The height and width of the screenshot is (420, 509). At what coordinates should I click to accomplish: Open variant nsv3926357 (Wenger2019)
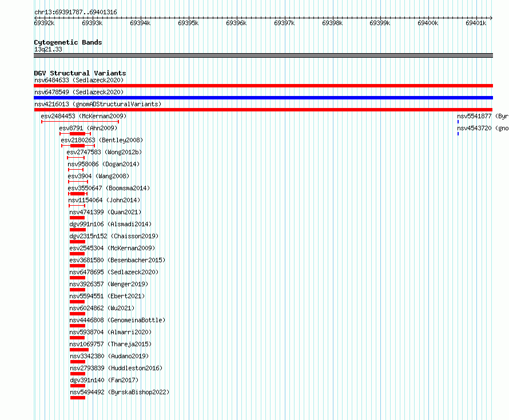click(x=109, y=284)
